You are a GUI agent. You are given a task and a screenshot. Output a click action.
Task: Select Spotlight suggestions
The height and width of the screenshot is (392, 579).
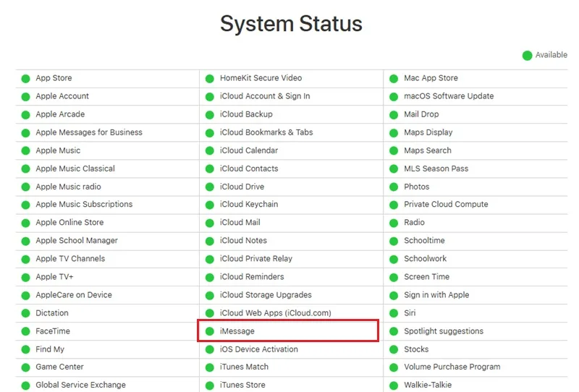pyautogui.click(x=444, y=331)
